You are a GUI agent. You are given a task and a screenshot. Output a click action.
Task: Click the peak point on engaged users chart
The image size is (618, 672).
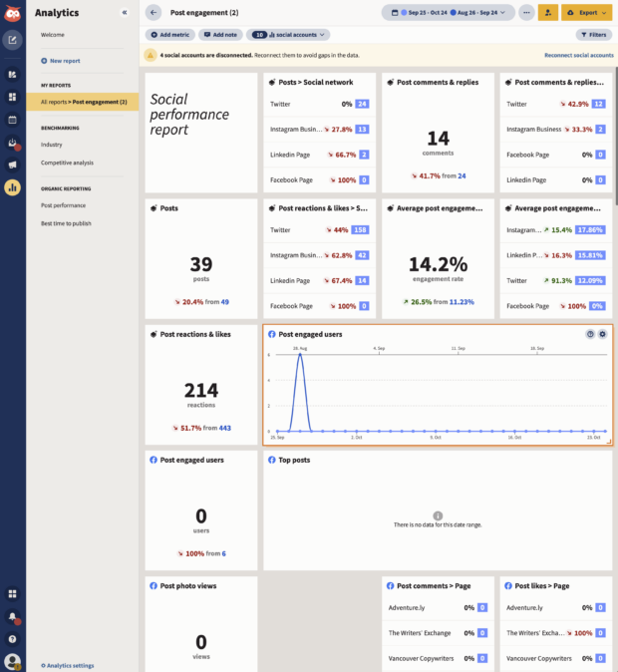(300, 355)
